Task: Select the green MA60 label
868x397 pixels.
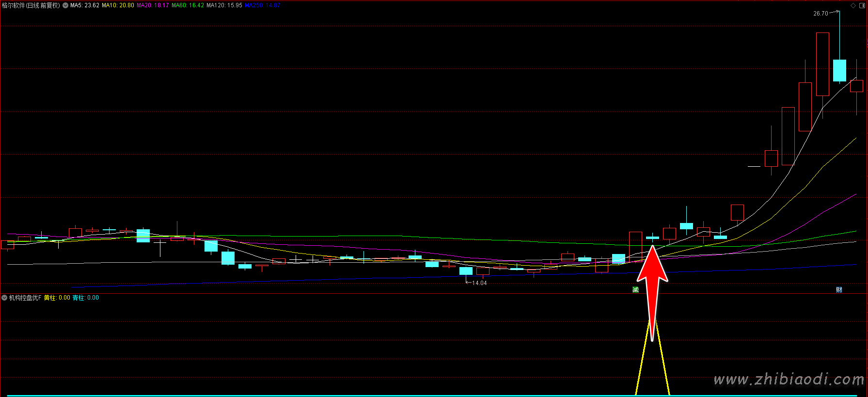Action: point(188,5)
